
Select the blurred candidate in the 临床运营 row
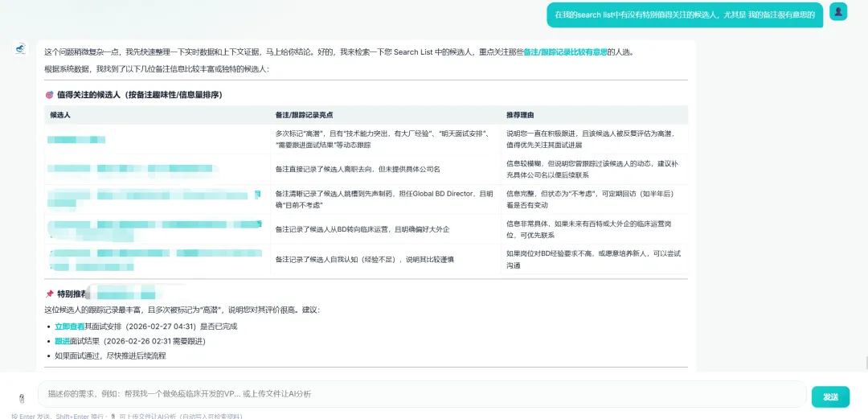coord(154,229)
